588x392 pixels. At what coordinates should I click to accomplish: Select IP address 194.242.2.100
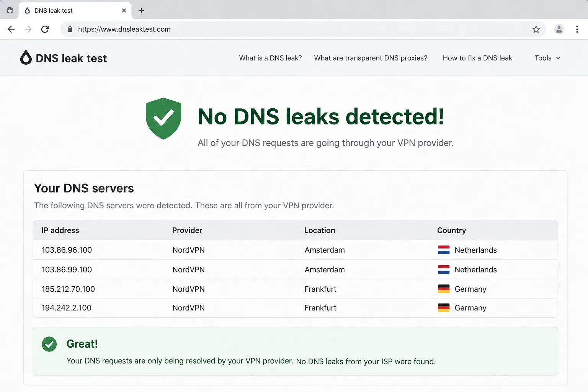coord(67,308)
